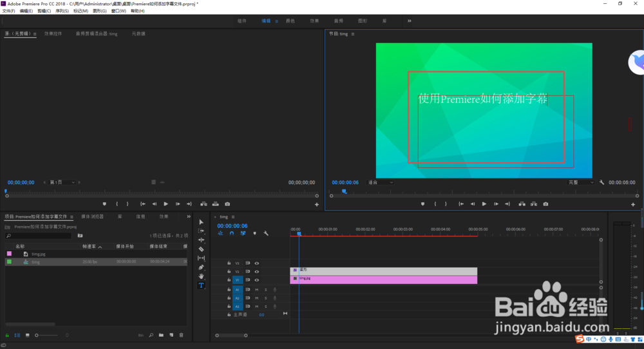Open timeline display settings wrench
This screenshot has height=349, width=644.
pos(266,233)
